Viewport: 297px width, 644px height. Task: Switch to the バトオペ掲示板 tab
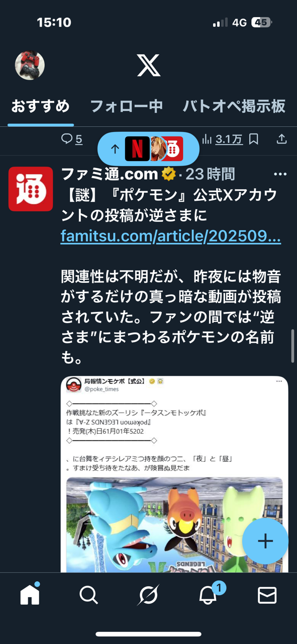coord(234,106)
